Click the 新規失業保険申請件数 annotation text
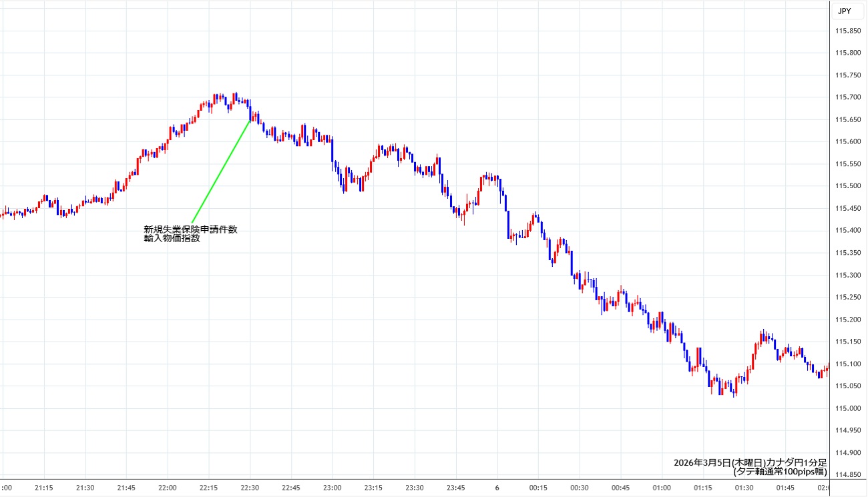The width and height of the screenshot is (868, 497). [190, 229]
